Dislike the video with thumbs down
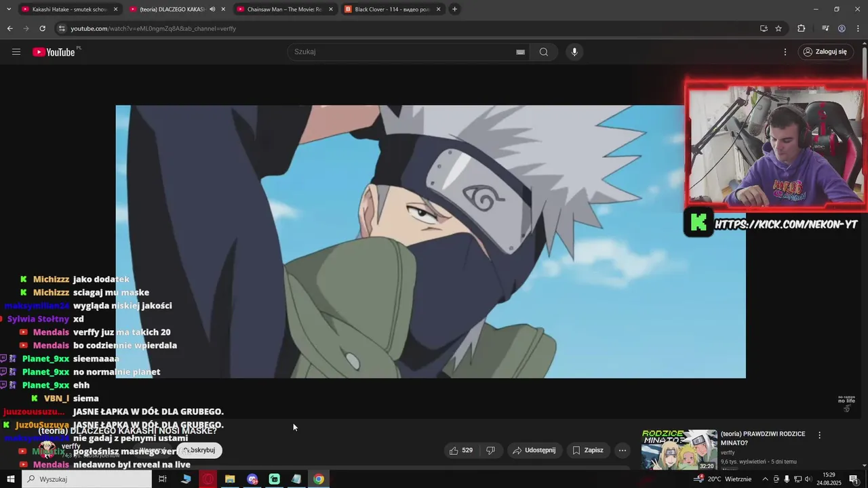Screen dimensions: 868x488 tap(491, 450)
